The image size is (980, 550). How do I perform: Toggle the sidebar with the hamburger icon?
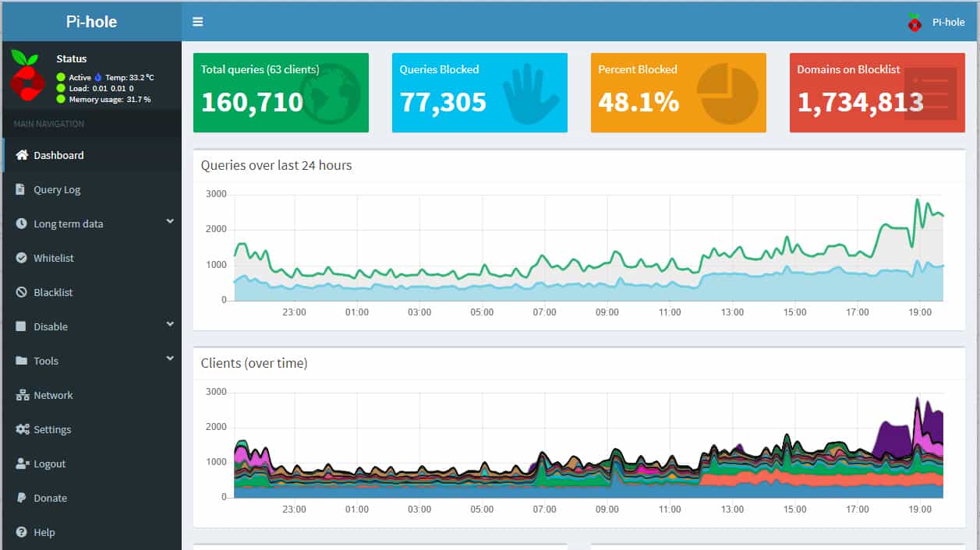[x=198, y=22]
